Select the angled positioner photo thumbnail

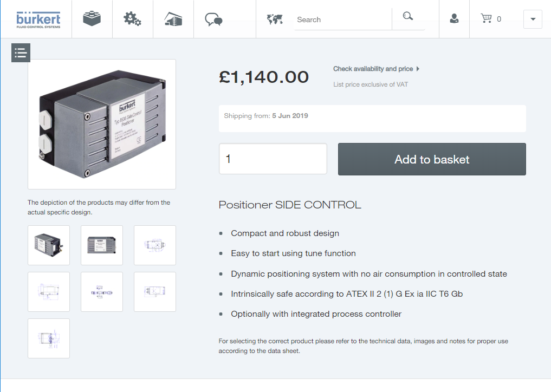[x=49, y=245]
